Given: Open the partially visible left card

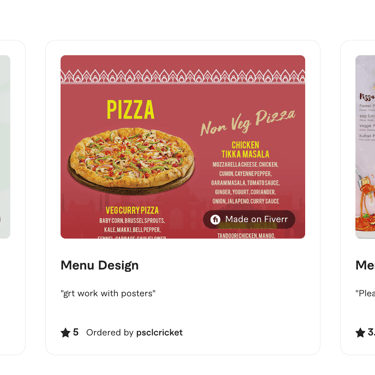Looking at the screenshot, I should (x=12, y=197).
